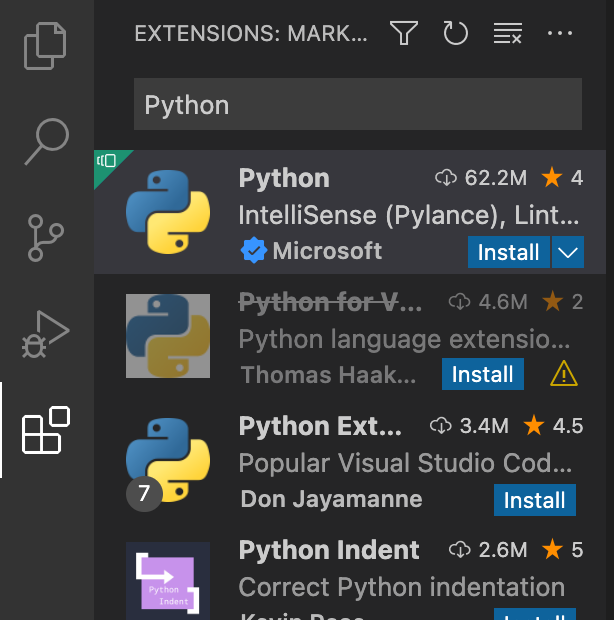Install the Python Extension Pack

pos(535,499)
